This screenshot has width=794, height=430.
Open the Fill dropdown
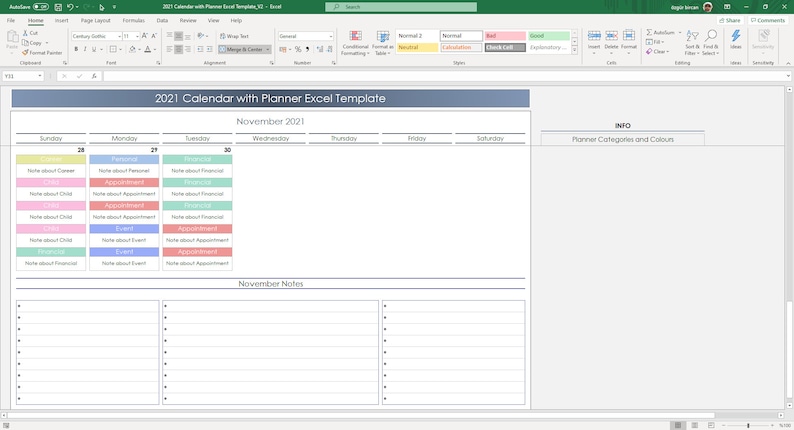pos(655,42)
